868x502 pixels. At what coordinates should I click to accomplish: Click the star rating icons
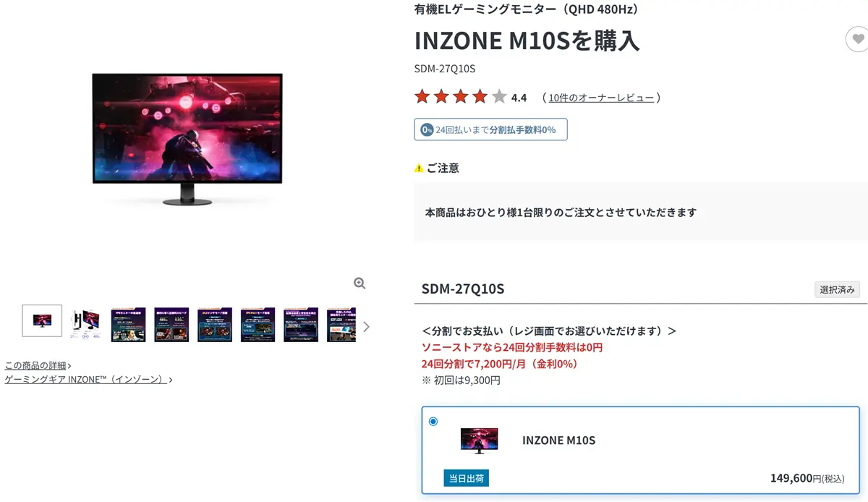click(x=461, y=97)
